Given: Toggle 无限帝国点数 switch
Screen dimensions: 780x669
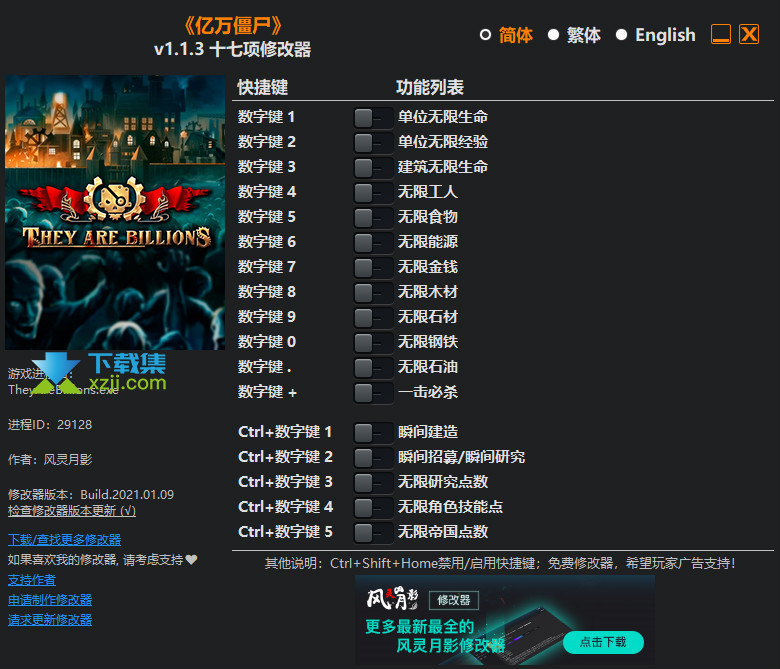Looking at the screenshot, I should click(x=373, y=532).
